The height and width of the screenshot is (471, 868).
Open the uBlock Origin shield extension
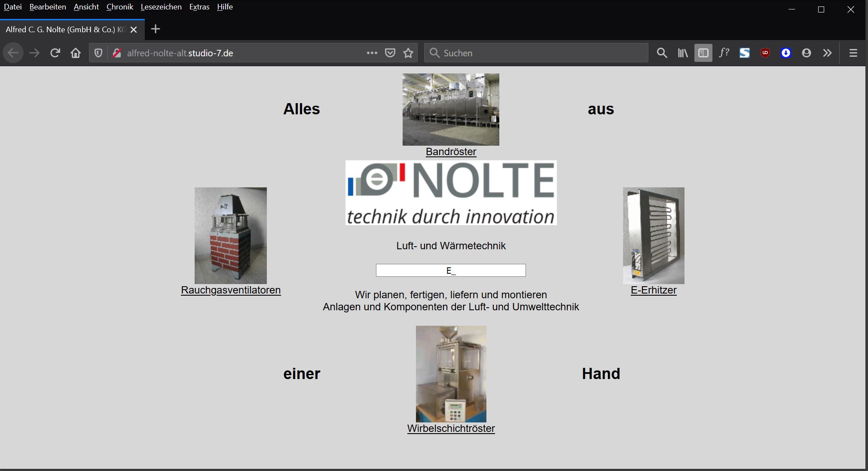coord(765,53)
